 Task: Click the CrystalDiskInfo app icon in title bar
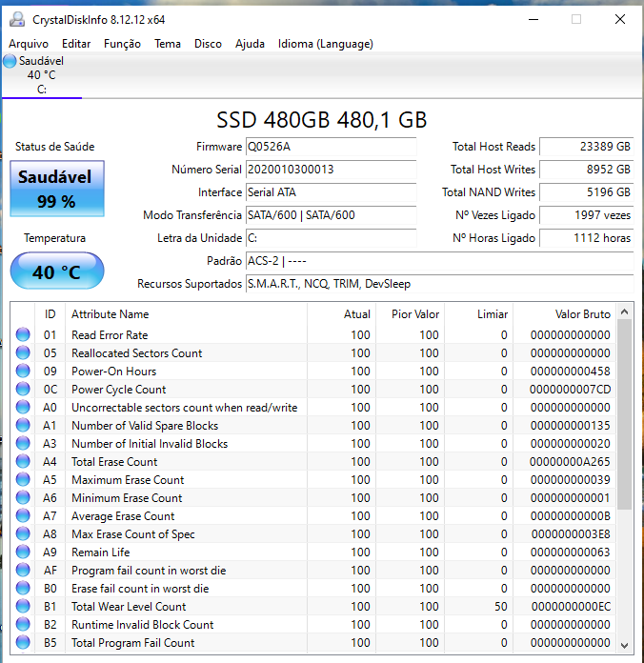[x=17, y=19]
